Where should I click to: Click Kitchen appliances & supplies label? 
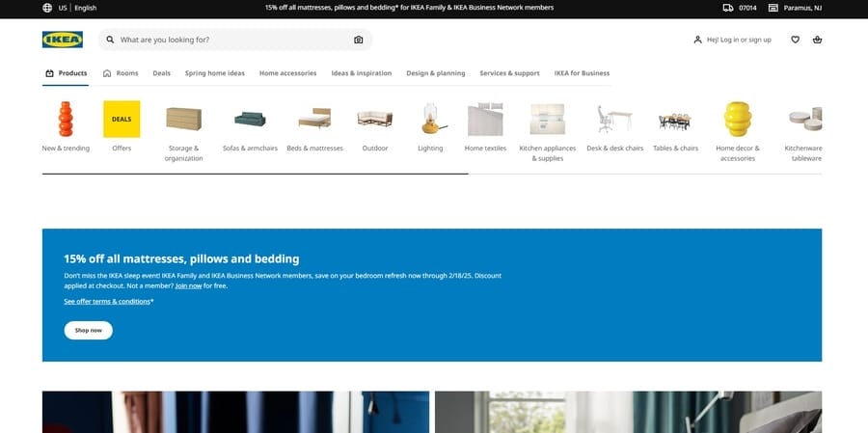pos(548,153)
